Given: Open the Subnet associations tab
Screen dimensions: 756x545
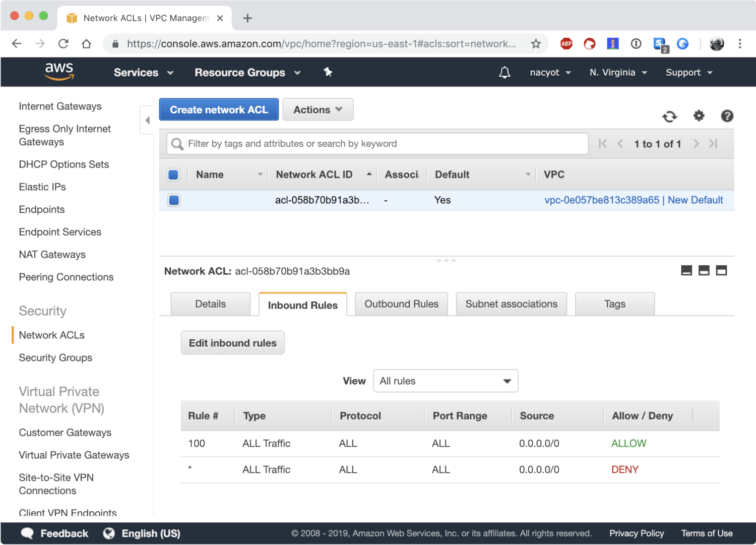Looking at the screenshot, I should pyautogui.click(x=512, y=304).
